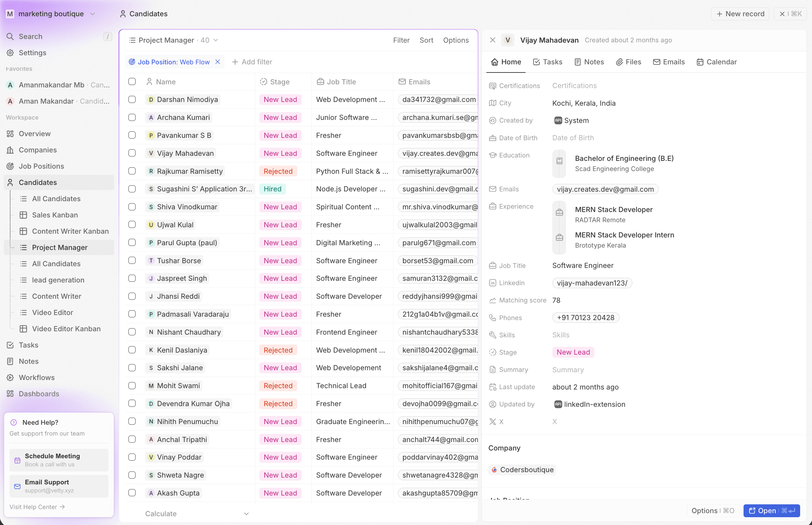Click the Content Writer Kanban board icon

23,231
